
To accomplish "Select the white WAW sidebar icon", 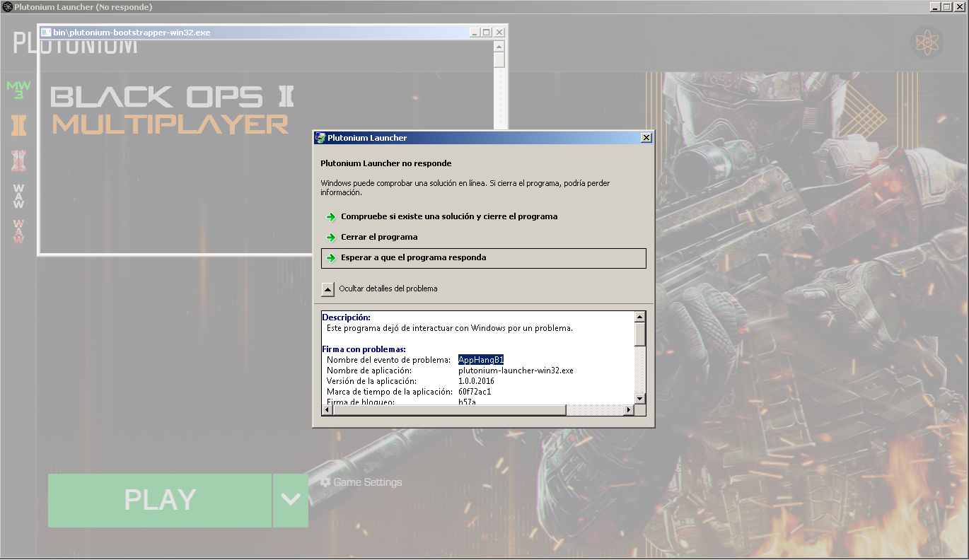I will point(18,196).
